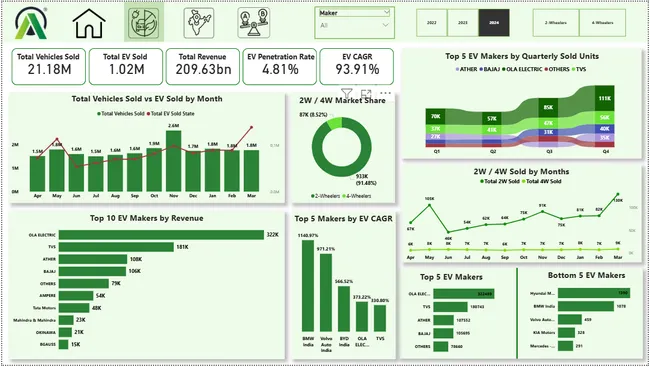Open the EV charging overview page icon
This screenshot has height=367, width=650.
coord(143,24)
